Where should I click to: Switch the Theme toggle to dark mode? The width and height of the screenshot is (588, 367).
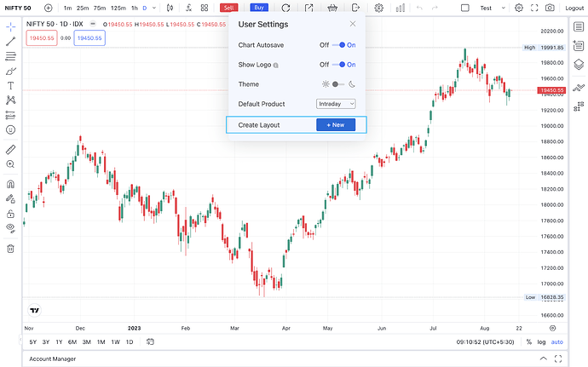(x=338, y=84)
